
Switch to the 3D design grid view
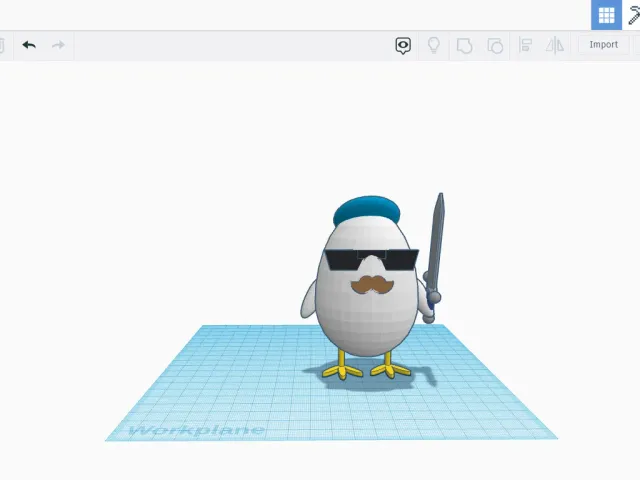(606, 15)
